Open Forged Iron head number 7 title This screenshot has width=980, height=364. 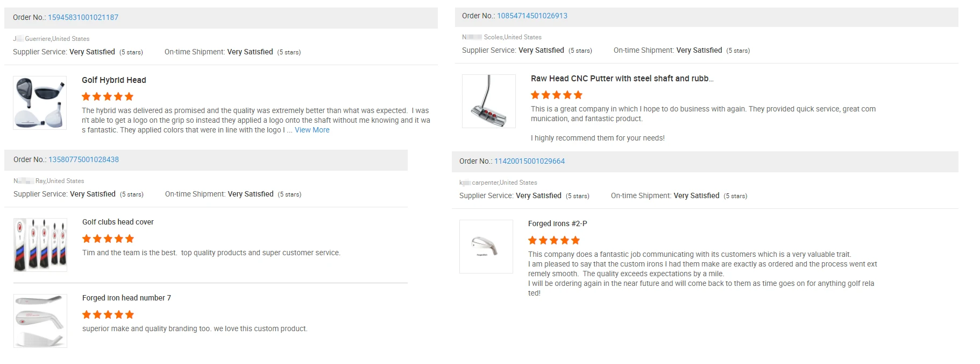point(126,298)
